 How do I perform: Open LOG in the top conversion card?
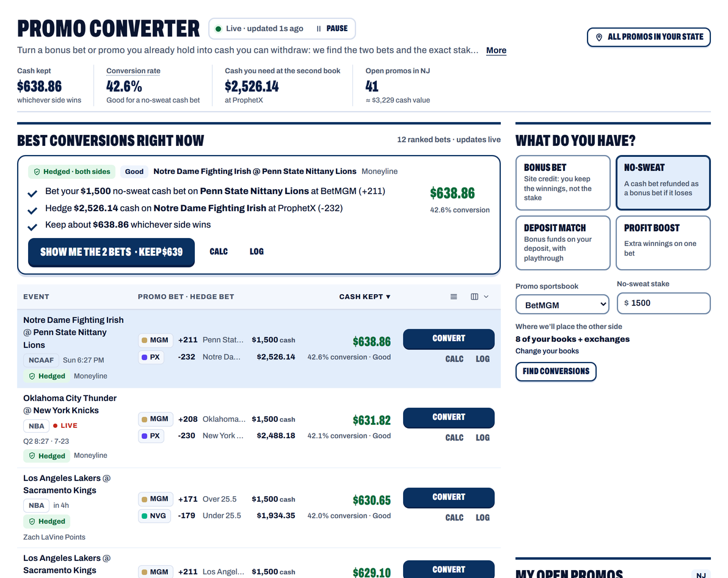click(257, 251)
